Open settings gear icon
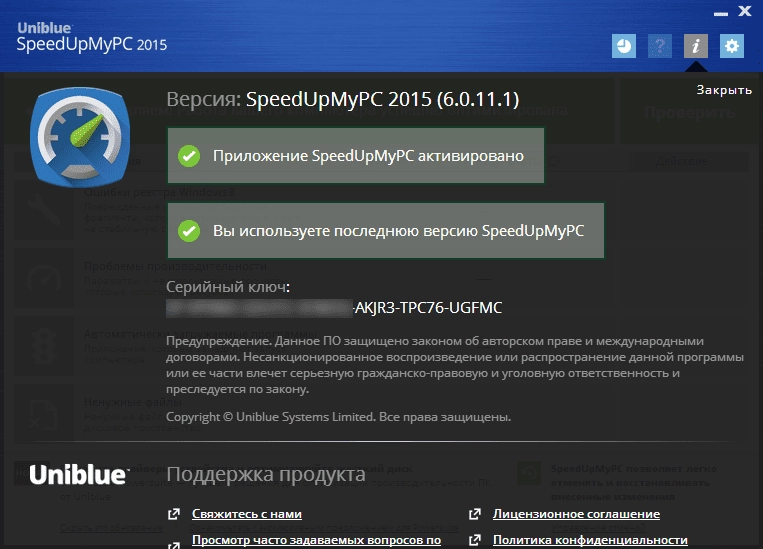The width and height of the screenshot is (763, 549). pos(731,46)
